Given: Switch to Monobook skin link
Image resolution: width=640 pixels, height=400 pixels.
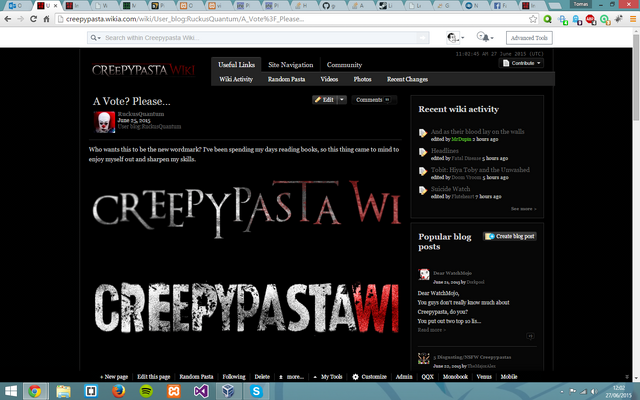Looking at the screenshot, I should [x=455, y=377].
